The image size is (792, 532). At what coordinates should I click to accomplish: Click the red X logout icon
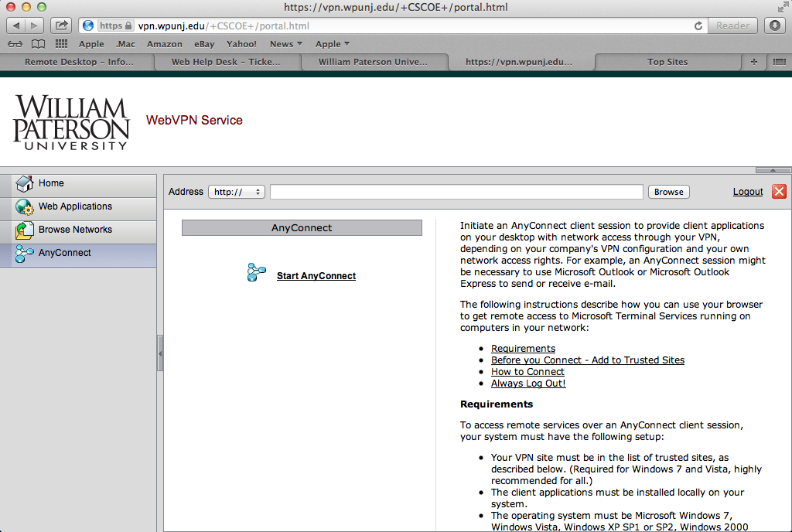point(779,192)
